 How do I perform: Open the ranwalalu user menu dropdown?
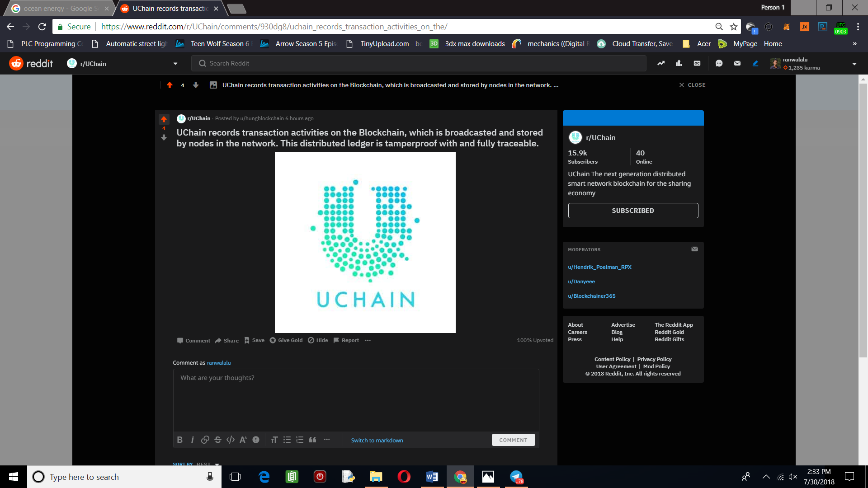coord(854,64)
